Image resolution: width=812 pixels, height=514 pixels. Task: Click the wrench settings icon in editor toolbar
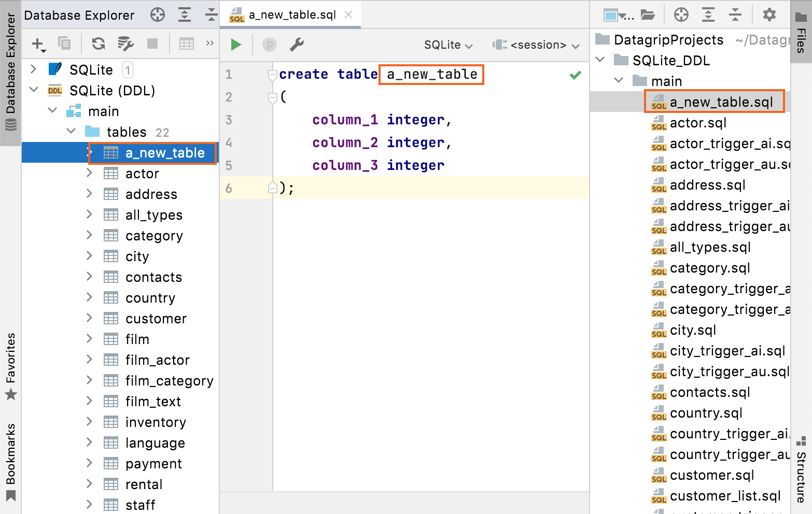pyautogui.click(x=297, y=45)
